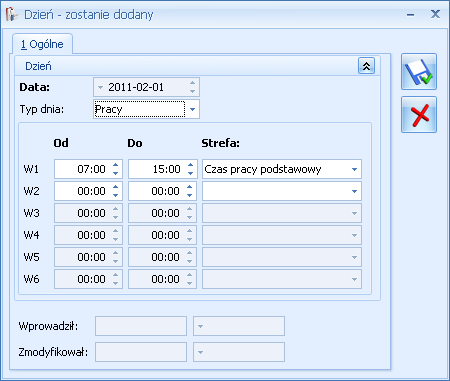Click the W4 Od time field
The height and width of the screenshot is (381, 450).
click(x=88, y=235)
